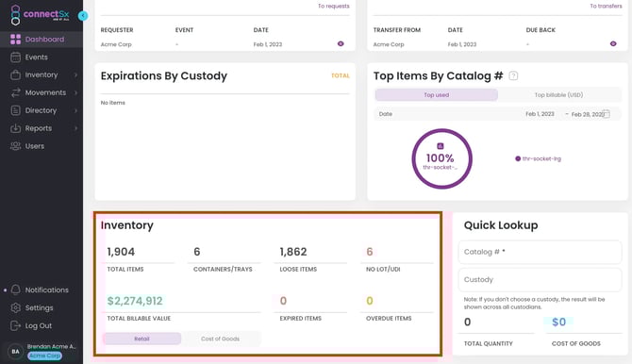Click the Users icon in sidebar
The width and height of the screenshot is (632, 364).
click(x=15, y=146)
